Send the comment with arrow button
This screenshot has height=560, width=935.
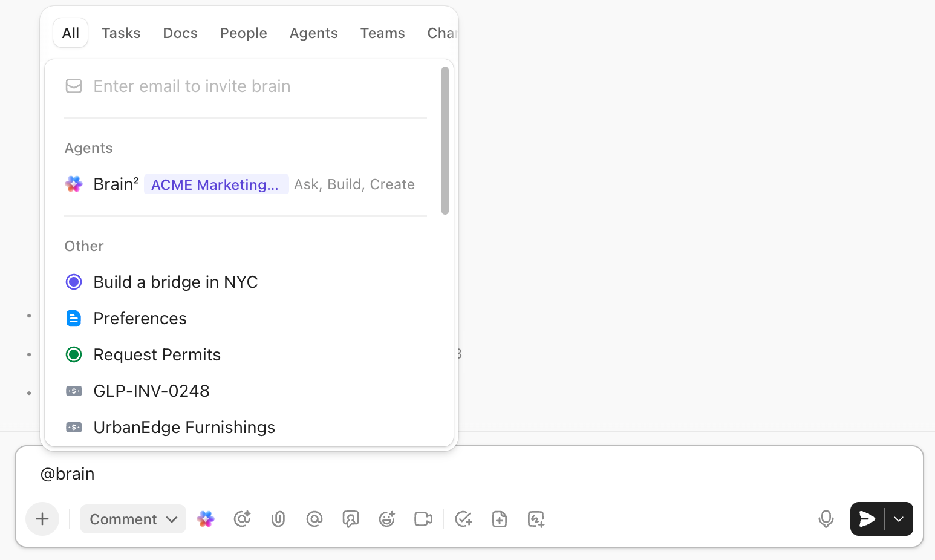pos(867,519)
